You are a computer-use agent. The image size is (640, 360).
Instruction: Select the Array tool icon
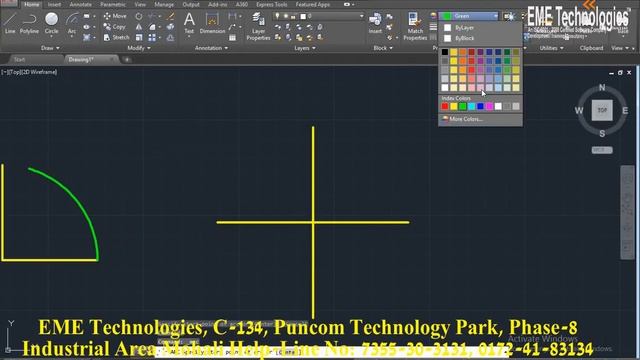tap(152, 37)
